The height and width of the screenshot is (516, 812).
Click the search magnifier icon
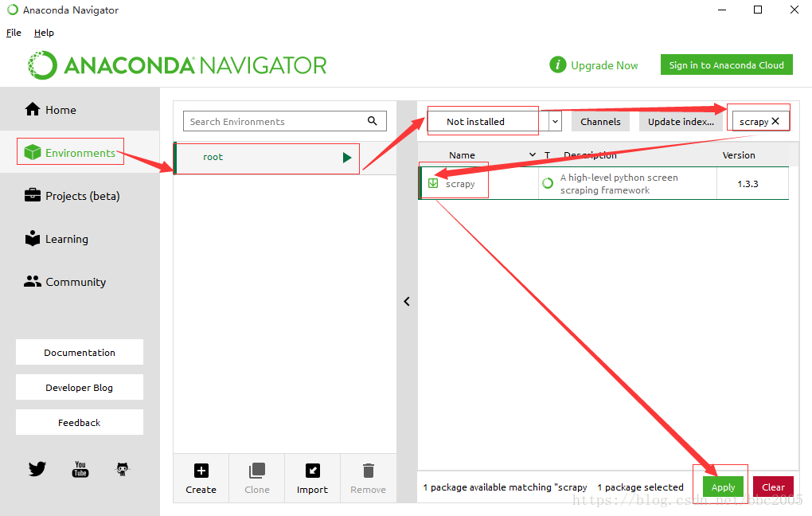click(373, 121)
